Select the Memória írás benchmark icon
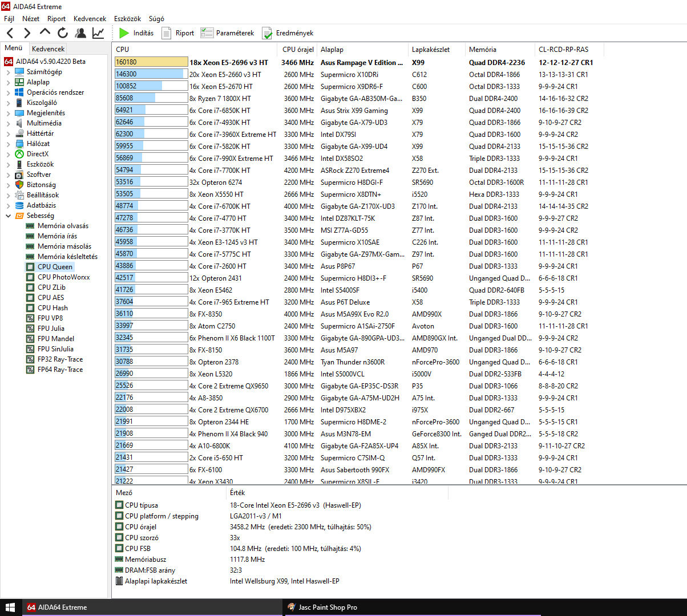 pyautogui.click(x=30, y=236)
